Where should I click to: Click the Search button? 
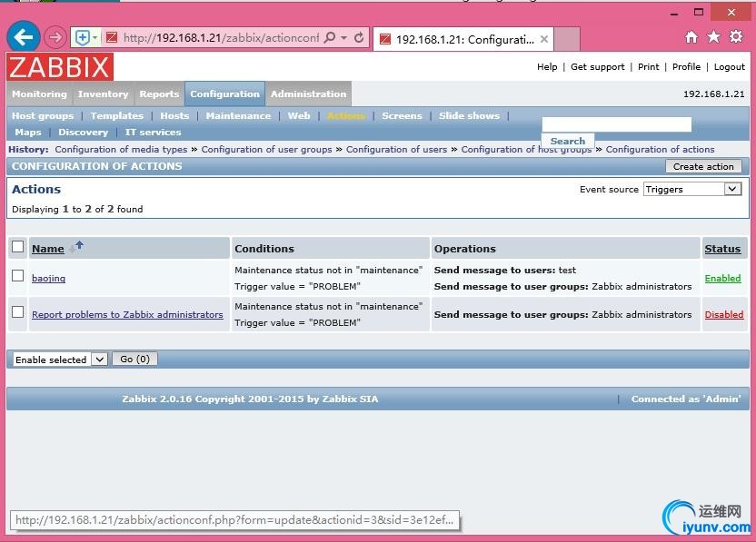[x=568, y=141]
